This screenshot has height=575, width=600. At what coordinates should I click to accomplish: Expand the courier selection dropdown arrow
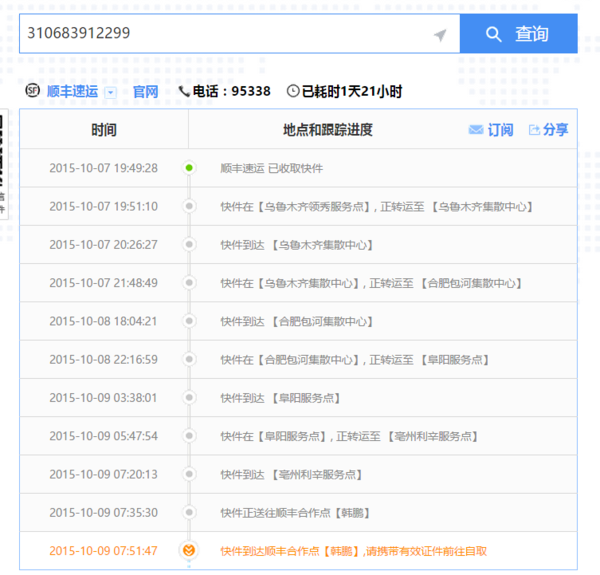pos(111,93)
